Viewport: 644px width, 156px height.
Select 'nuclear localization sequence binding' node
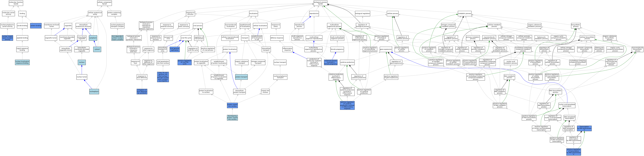coord(22,62)
